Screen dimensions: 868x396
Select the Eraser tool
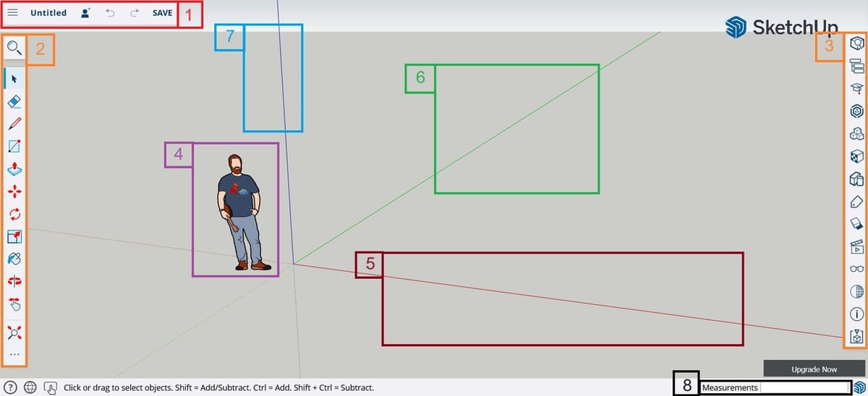pyautogui.click(x=14, y=101)
